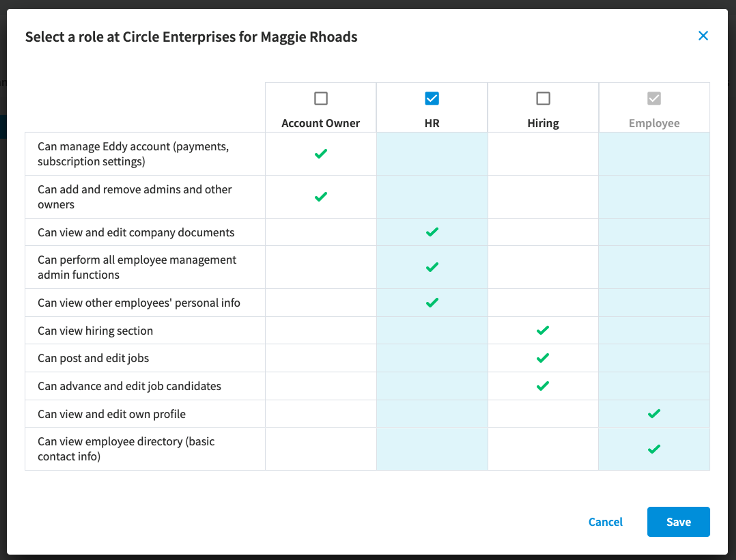Select the Hiring column header label

pos(543,123)
